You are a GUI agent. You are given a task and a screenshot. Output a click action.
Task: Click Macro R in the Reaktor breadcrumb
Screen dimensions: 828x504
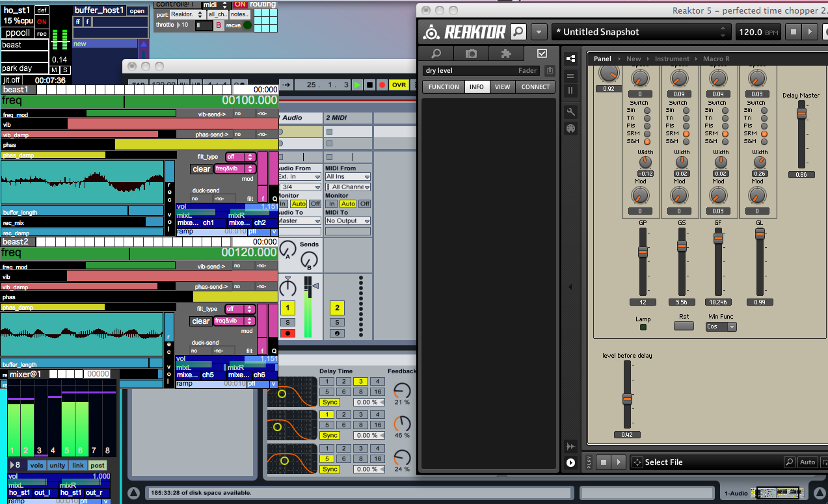pos(716,59)
